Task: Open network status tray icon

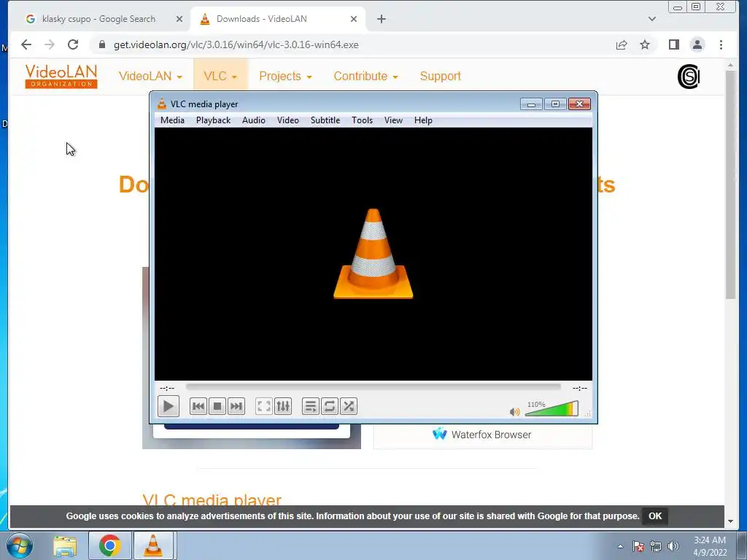Action: pos(656,546)
